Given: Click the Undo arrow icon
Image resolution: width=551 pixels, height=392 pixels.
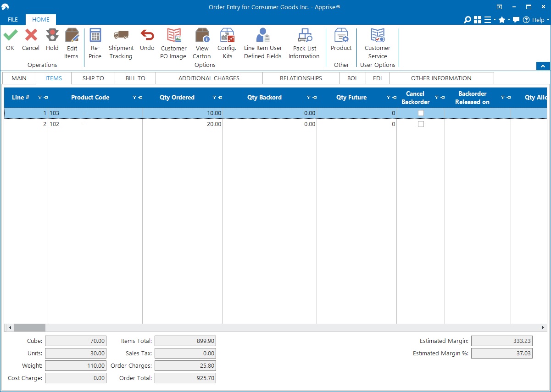Looking at the screenshot, I should (147, 35).
